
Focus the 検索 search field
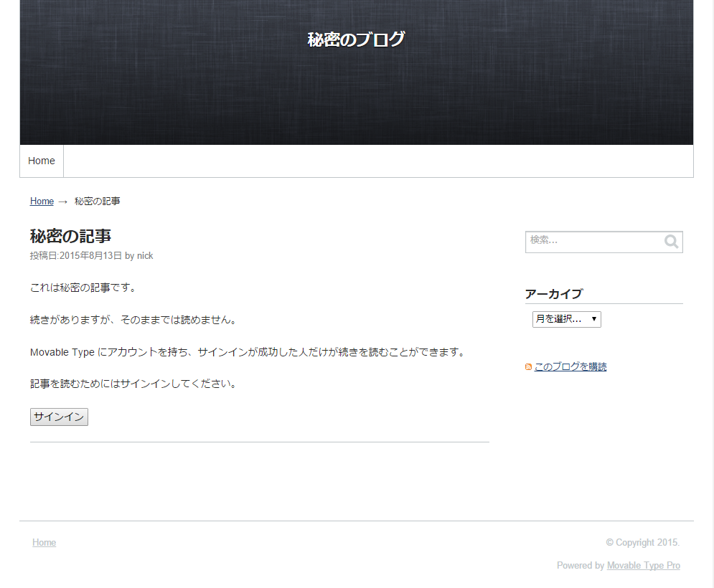click(x=594, y=242)
